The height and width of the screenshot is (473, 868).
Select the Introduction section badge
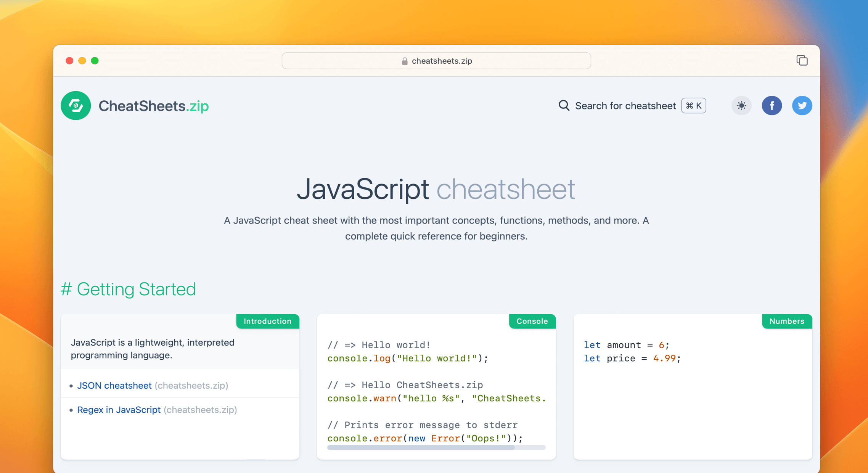click(267, 321)
